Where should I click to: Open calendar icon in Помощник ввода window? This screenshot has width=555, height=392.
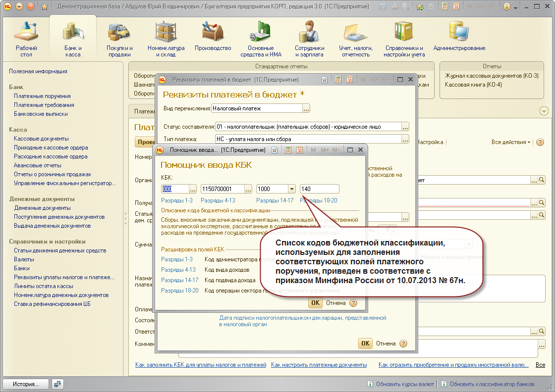(299, 150)
